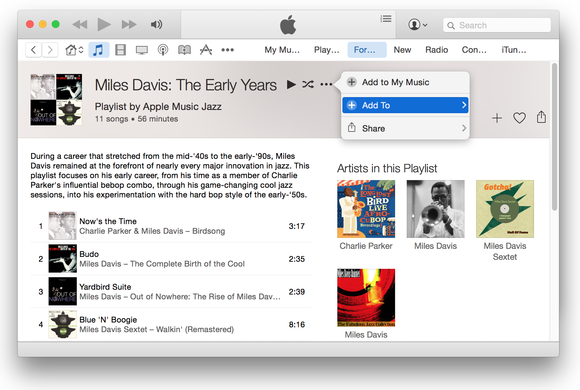Click Blue 'N' Boogie album artwork
The width and height of the screenshot is (580, 390).
click(63, 324)
